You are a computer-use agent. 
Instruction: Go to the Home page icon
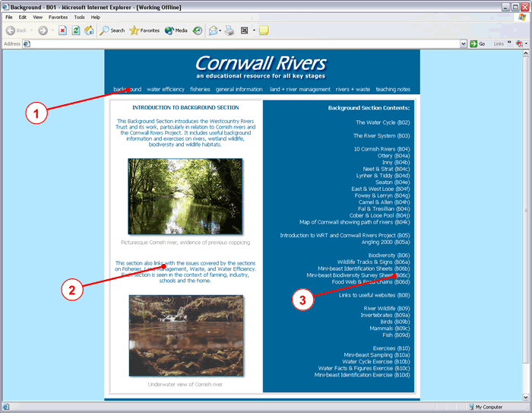pos(89,30)
